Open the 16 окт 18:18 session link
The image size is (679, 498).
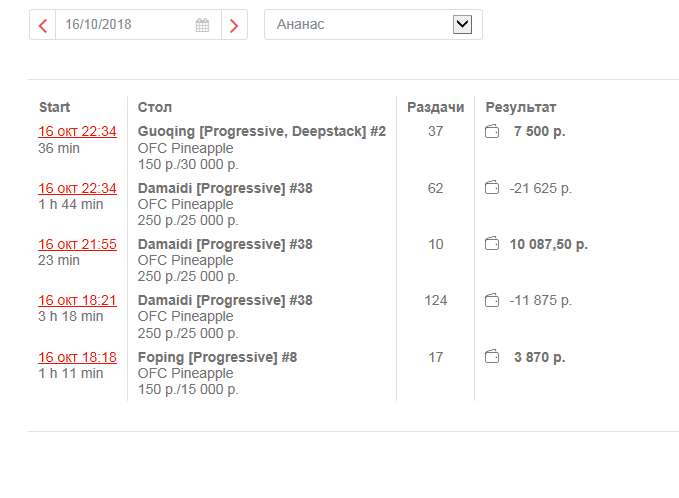coord(77,357)
